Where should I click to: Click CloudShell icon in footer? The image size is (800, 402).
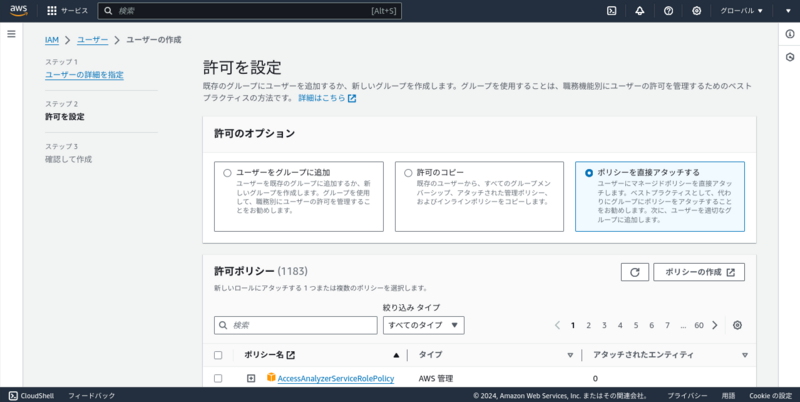13,395
